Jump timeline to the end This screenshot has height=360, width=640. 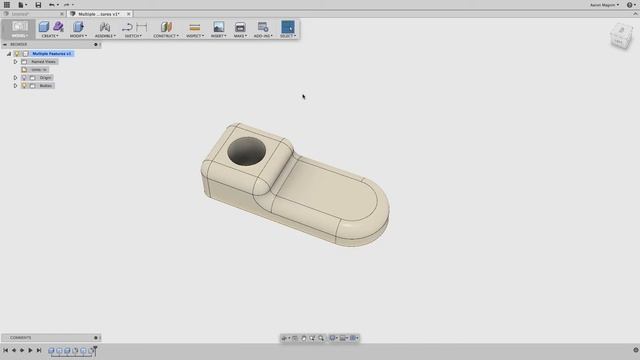tap(39, 350)
